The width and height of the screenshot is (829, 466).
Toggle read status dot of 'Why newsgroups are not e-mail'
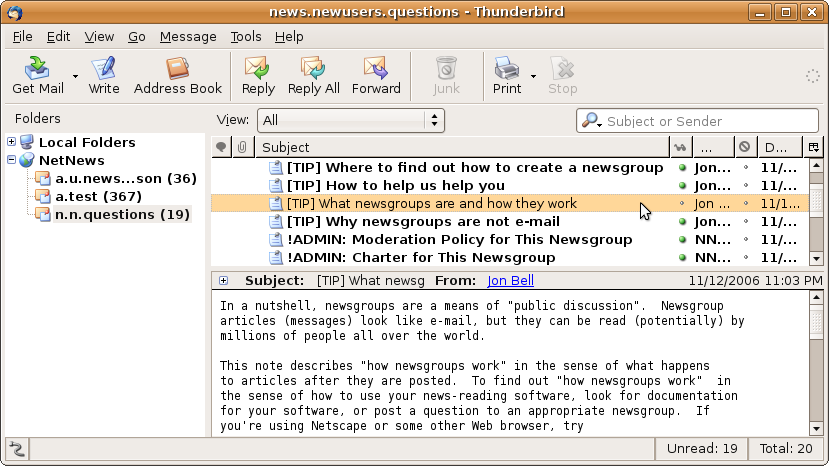pyautogui.click(x=682, y=222)
